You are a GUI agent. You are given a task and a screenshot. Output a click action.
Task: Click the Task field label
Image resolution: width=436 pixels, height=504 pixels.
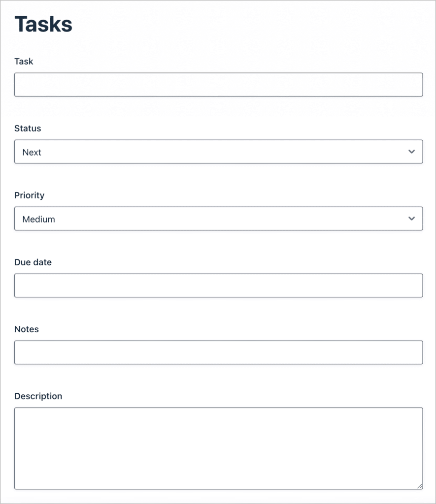point(24,62)
